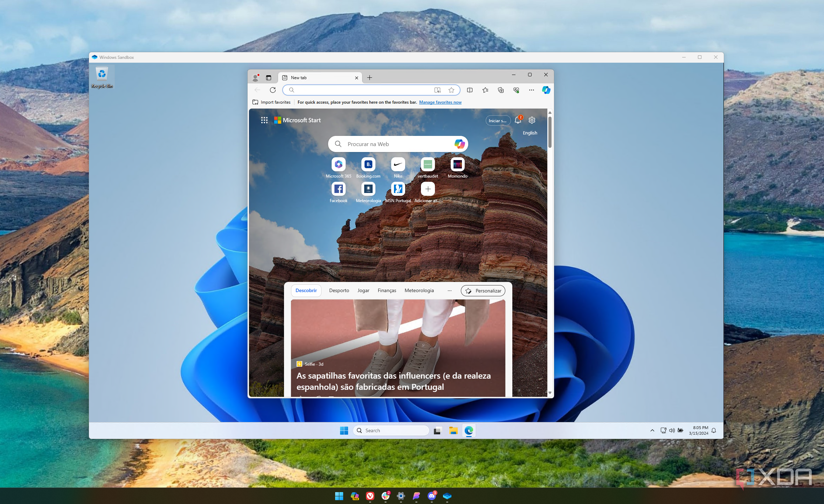The height and width of the screenshot is (504, 824).
Task: Open Browser essentials heart icon
Action: pyautogui.click(x=516, y=90)
